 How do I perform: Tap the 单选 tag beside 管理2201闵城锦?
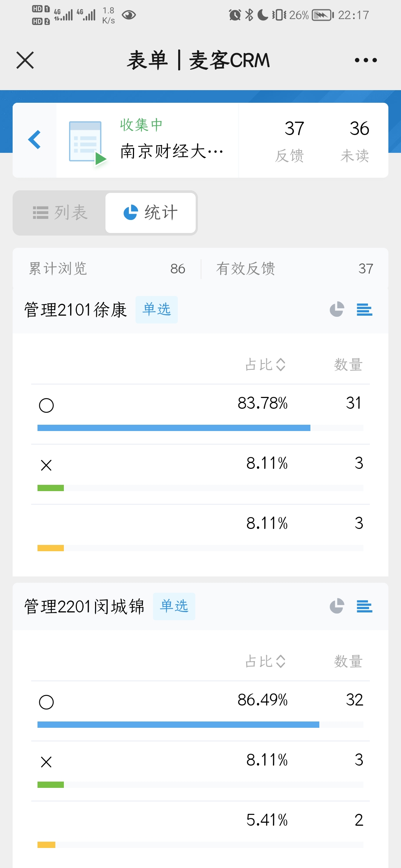[174, 606]
